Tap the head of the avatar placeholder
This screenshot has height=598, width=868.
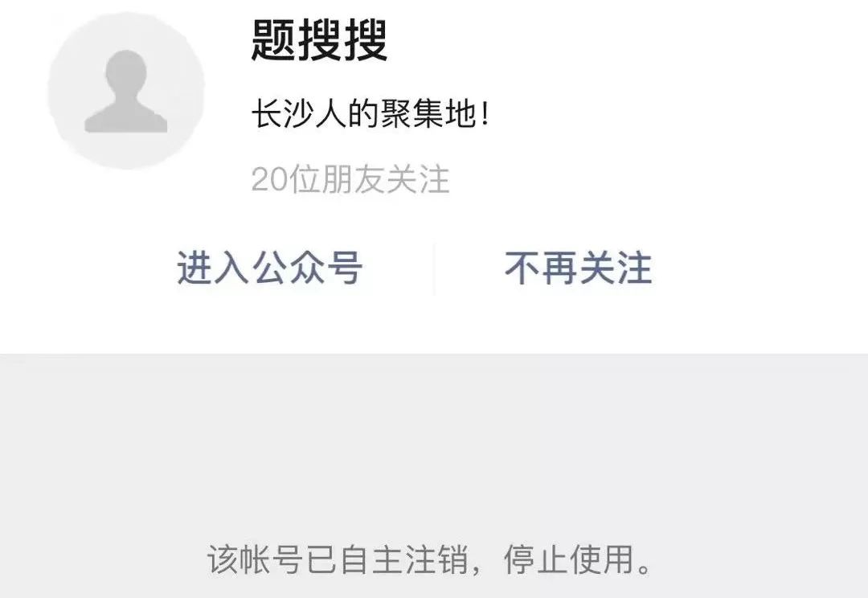click(125, 71)
